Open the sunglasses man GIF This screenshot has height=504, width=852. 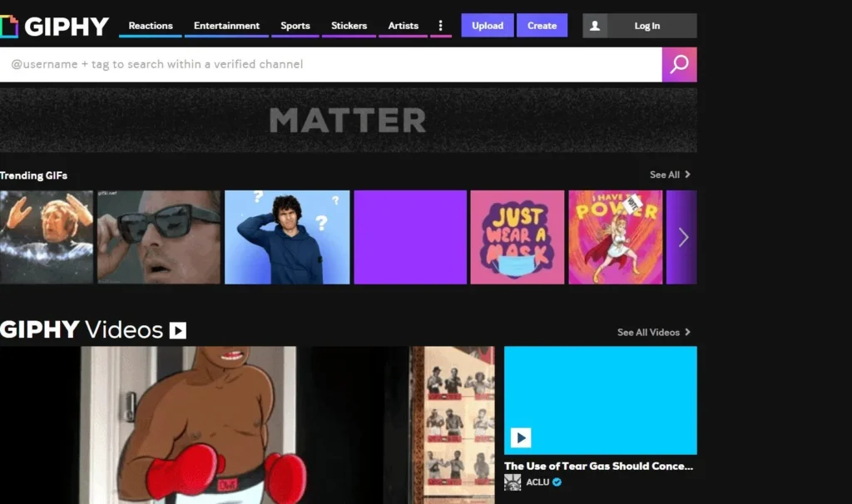pos(159,237)
